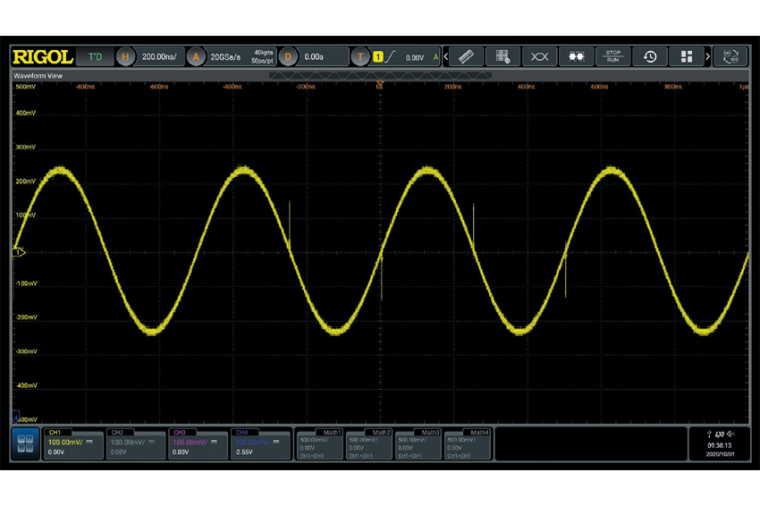Image resolution: width=760 pixels, height=506 pixels.
Task: Open the history clock icon
Action: [650, 57]
